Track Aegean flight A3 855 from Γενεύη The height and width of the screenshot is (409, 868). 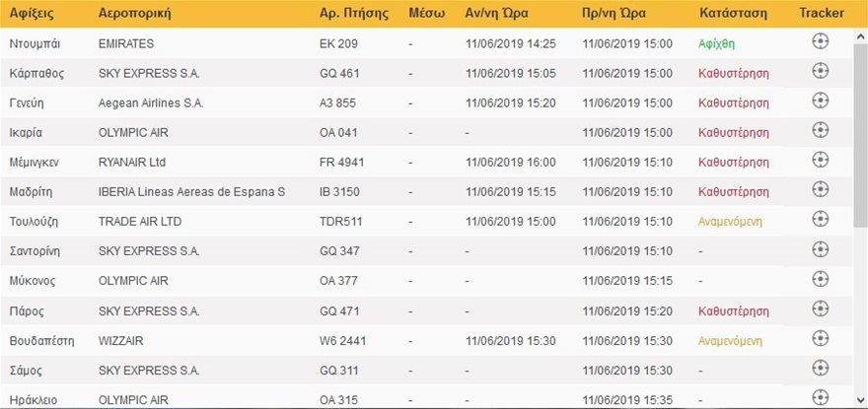point(821,101)
